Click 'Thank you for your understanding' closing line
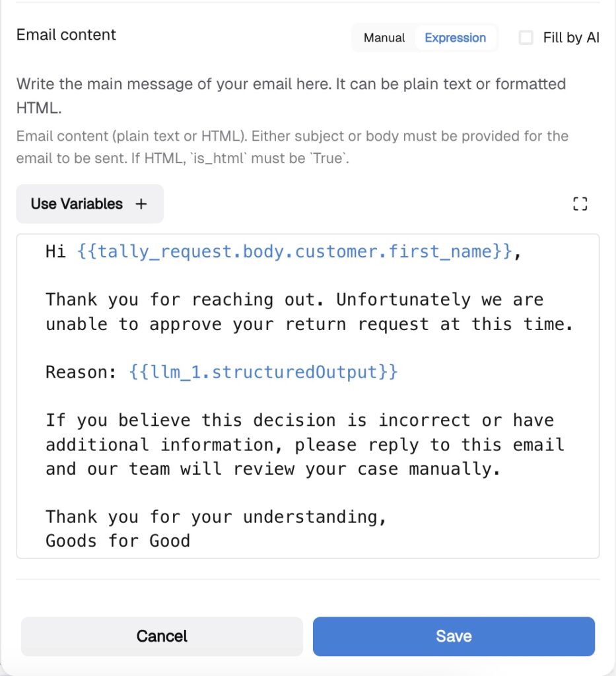This screenshot has height=676, width=616. pos(215,517)
